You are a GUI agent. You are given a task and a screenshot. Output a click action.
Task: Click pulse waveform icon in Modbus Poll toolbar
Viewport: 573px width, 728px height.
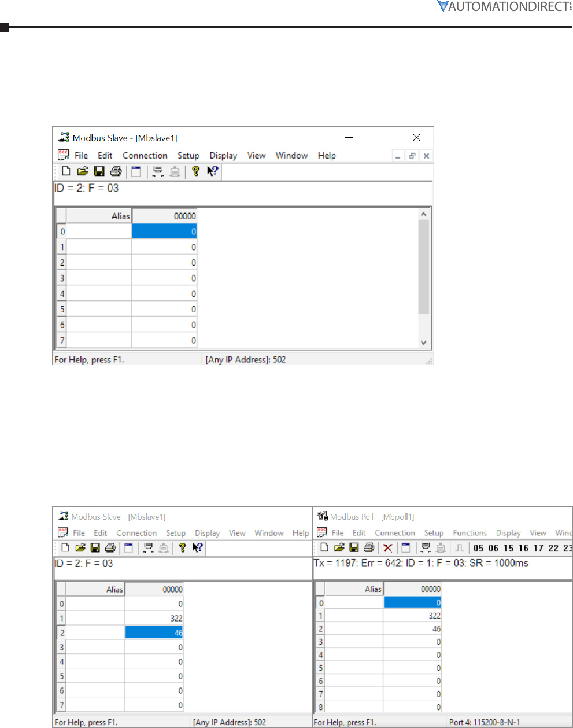coord(460,547)
